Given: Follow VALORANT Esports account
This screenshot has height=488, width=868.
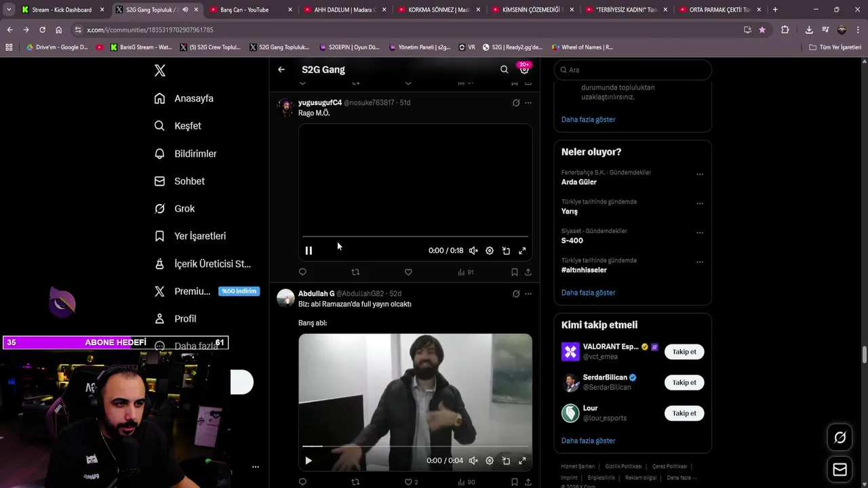Looking at the screenshot, I should click(x=684, y=352).
